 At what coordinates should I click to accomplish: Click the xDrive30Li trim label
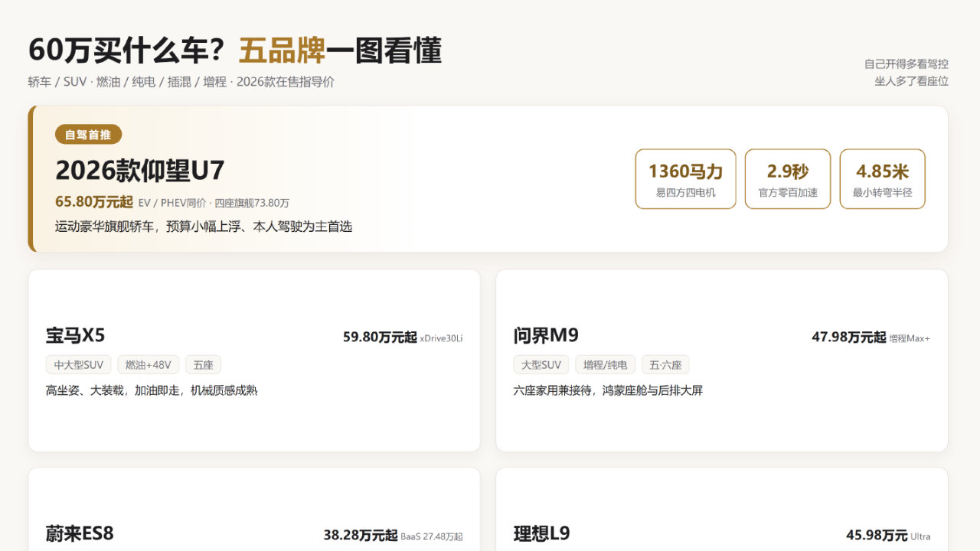[441, 337]
